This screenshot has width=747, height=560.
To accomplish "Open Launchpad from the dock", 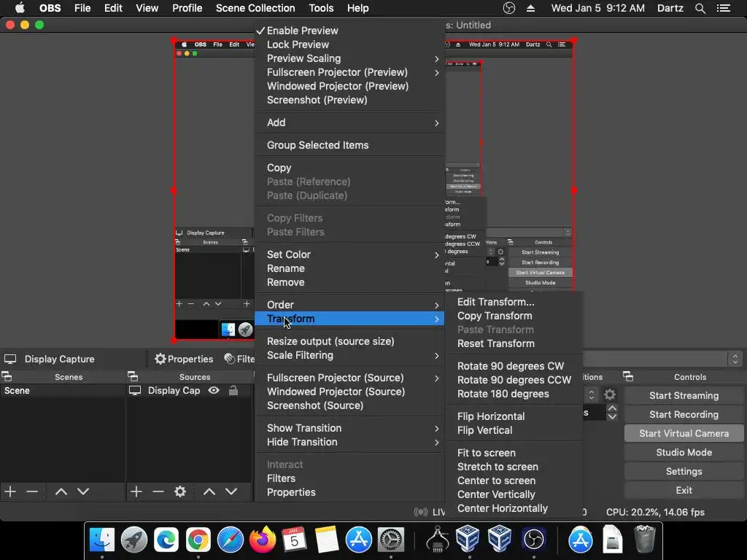I will (x=134, y=540).
